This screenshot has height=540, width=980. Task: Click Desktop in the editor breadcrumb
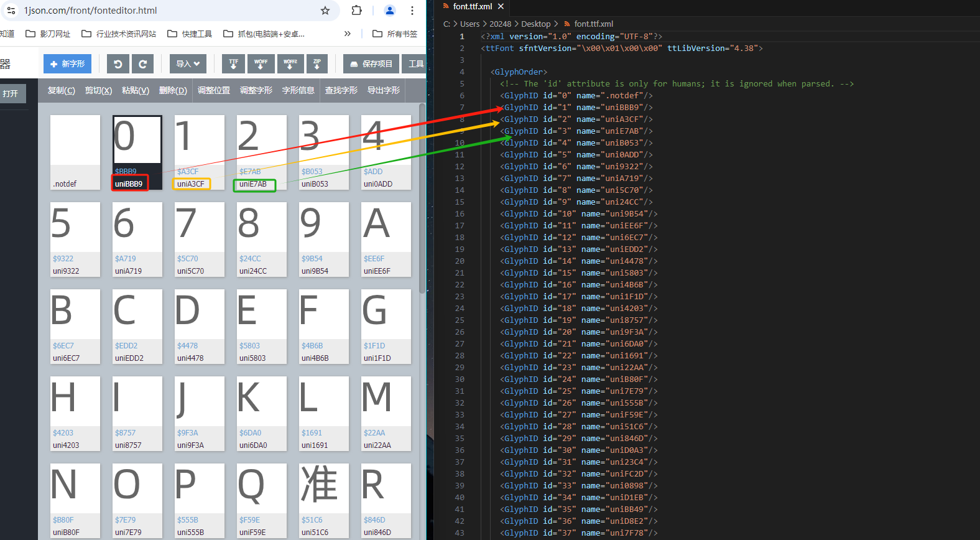[536, 24]
